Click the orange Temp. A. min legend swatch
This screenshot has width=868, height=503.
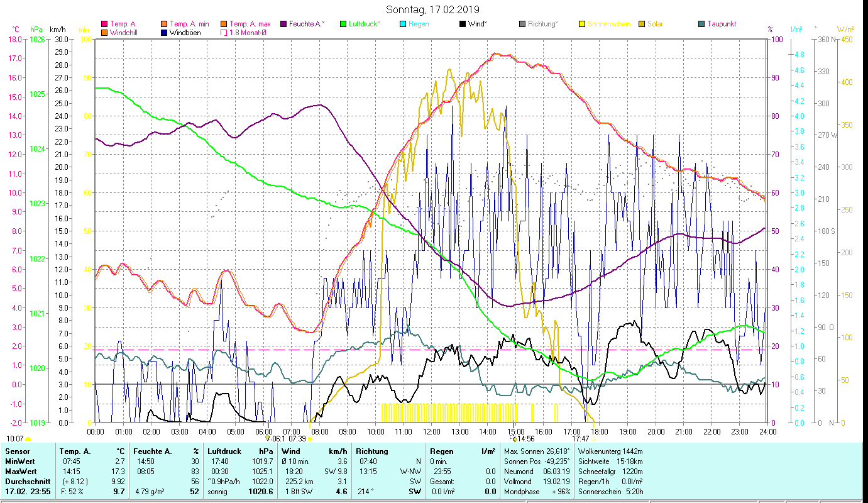pyautogui.click(x=164, y=24)
